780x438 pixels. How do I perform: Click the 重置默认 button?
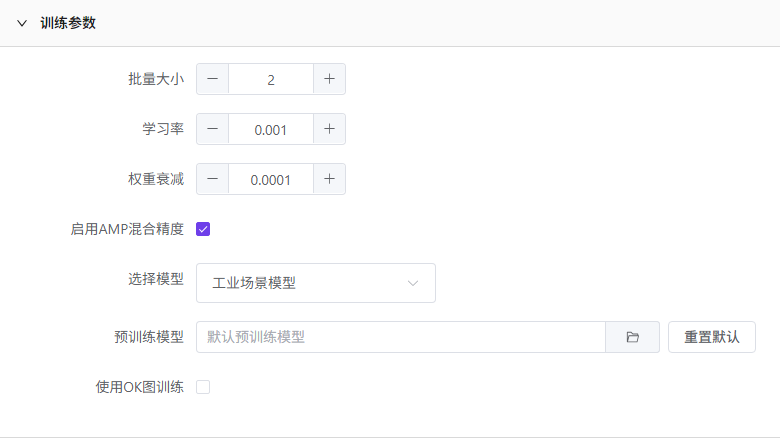[712, 337]
